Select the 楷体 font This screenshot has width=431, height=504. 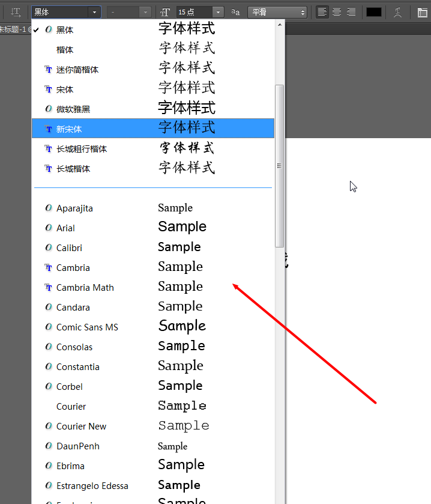click(x=153, y=49)
